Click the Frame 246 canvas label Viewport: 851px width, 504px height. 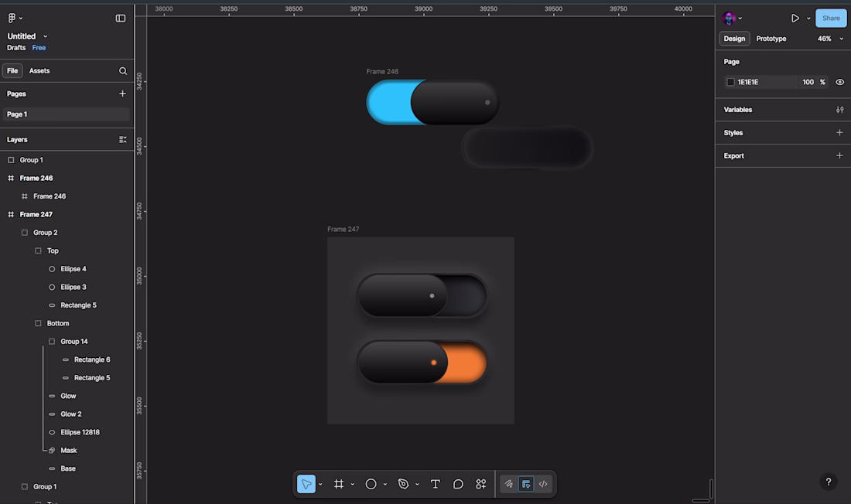tap(382, 72)
